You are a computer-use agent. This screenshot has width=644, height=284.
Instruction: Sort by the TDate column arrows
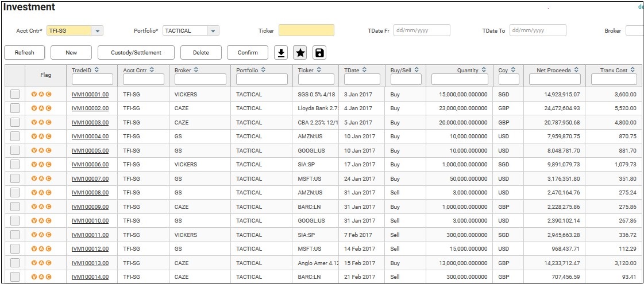(x=364, y=70)
